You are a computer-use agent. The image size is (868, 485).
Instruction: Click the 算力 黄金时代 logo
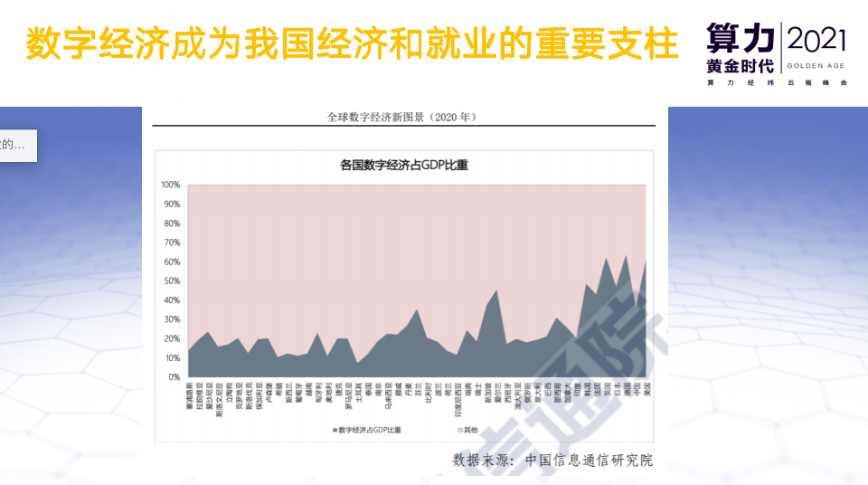[x=741, y=49]
